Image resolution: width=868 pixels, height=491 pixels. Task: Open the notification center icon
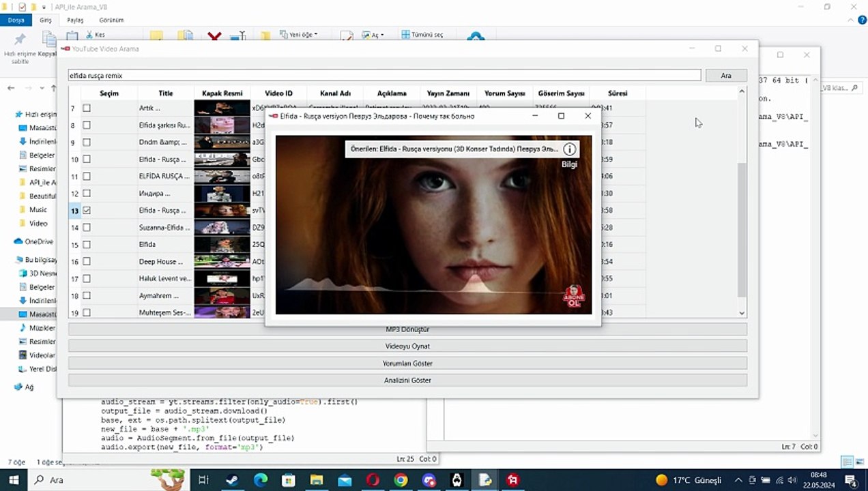coord(850,480)
